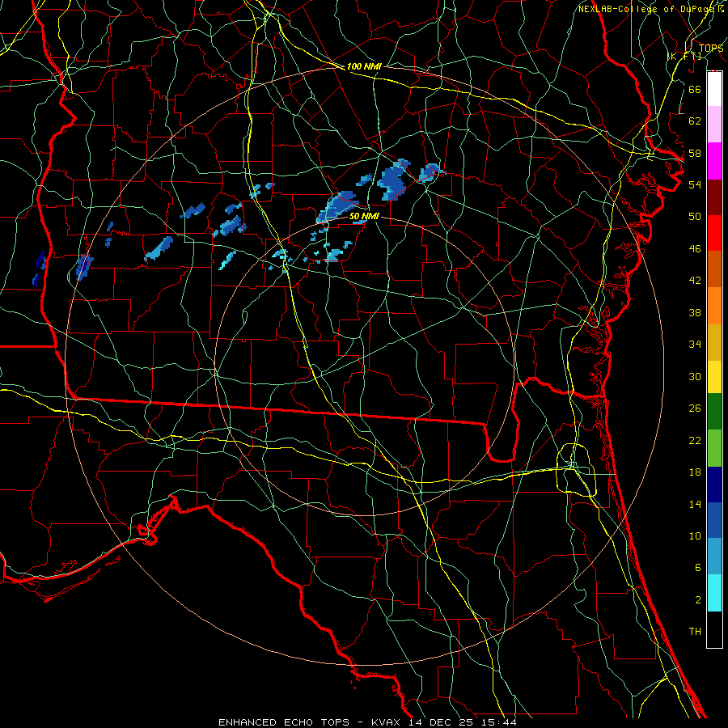Click the white swatch in the tops legend
The image size is (728, 728).
(x=714, y=89)
